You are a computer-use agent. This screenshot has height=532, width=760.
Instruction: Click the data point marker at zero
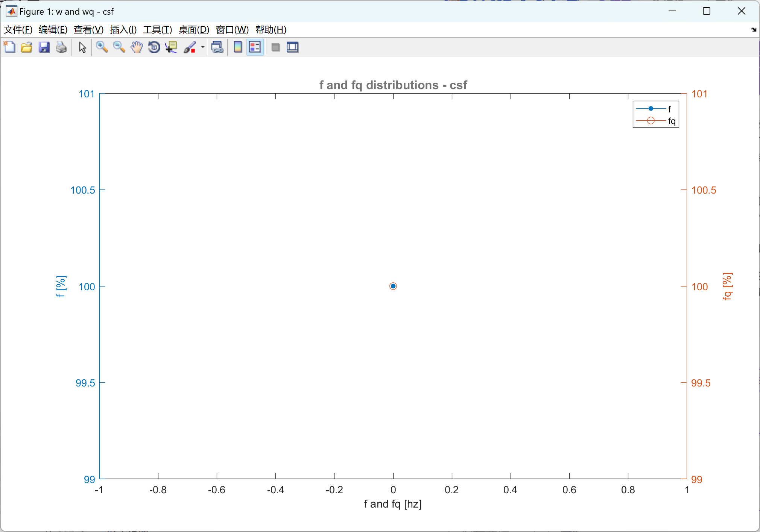click(x=393, y=286)
